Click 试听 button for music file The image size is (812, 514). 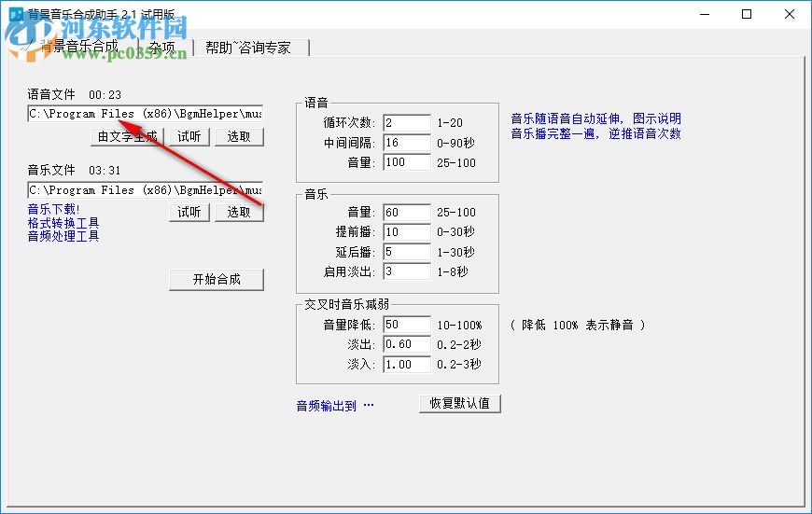pos(189,213)
